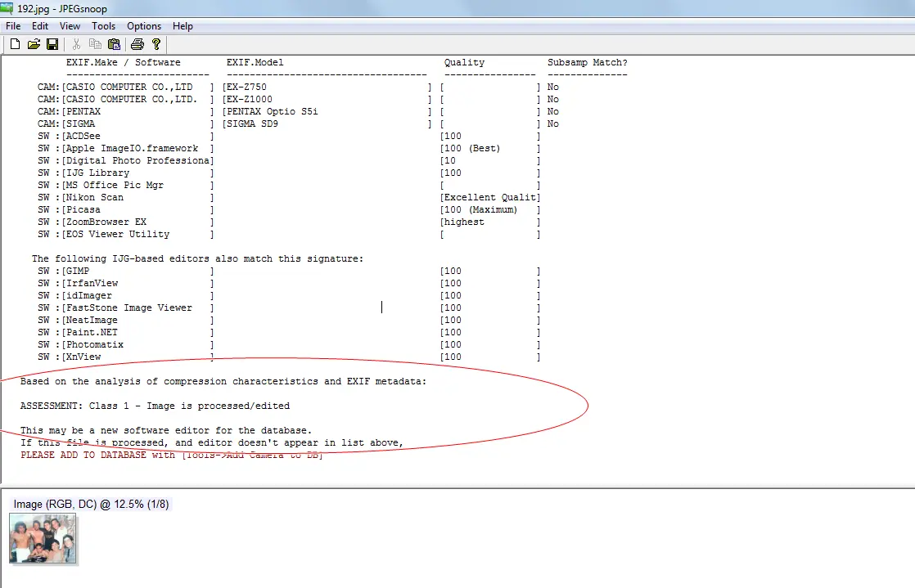Open the View menu
Screen dimensions: 915x588
[70, 26]
